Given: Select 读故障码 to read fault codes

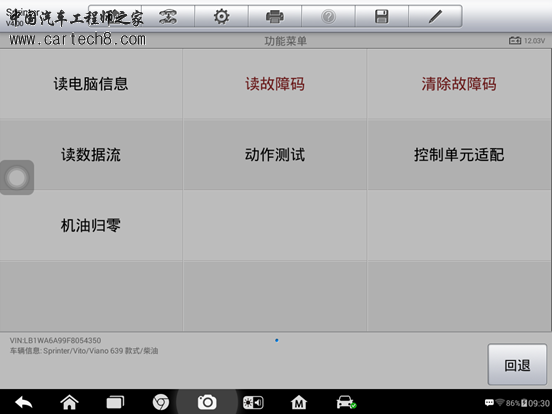Looking at the screenshot, I should tap(275, 84).
